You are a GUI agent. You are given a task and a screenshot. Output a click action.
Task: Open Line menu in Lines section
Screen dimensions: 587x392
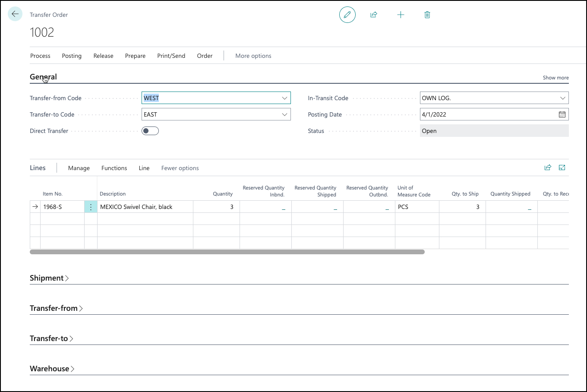pyautogui.click(x=144, y=168)
